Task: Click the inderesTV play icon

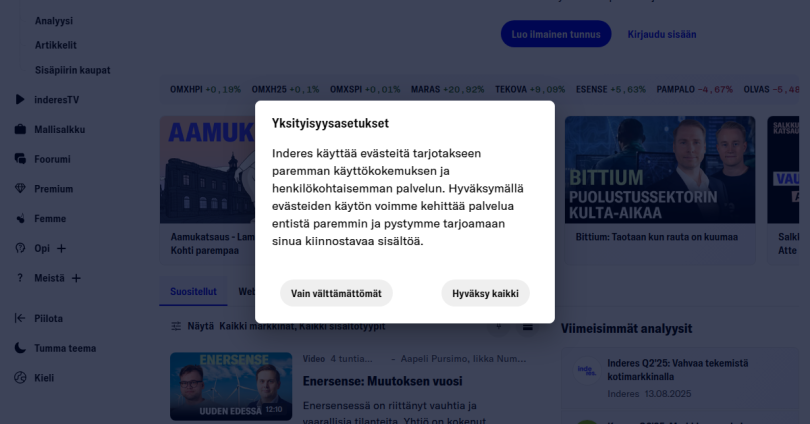Action: [x=20, y=99]
